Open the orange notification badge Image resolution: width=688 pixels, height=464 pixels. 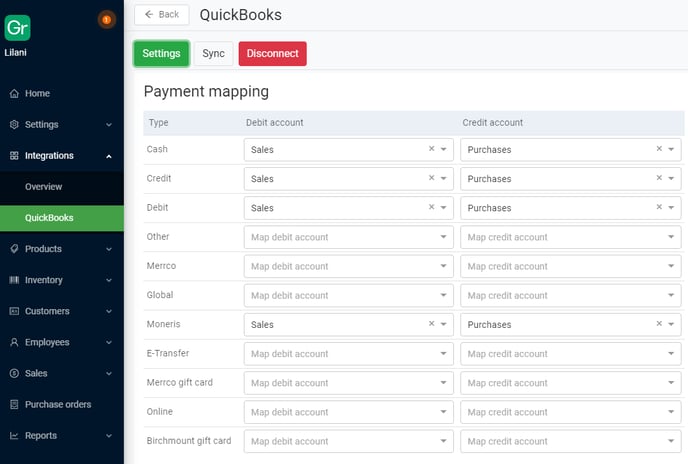tap(106, 19)
